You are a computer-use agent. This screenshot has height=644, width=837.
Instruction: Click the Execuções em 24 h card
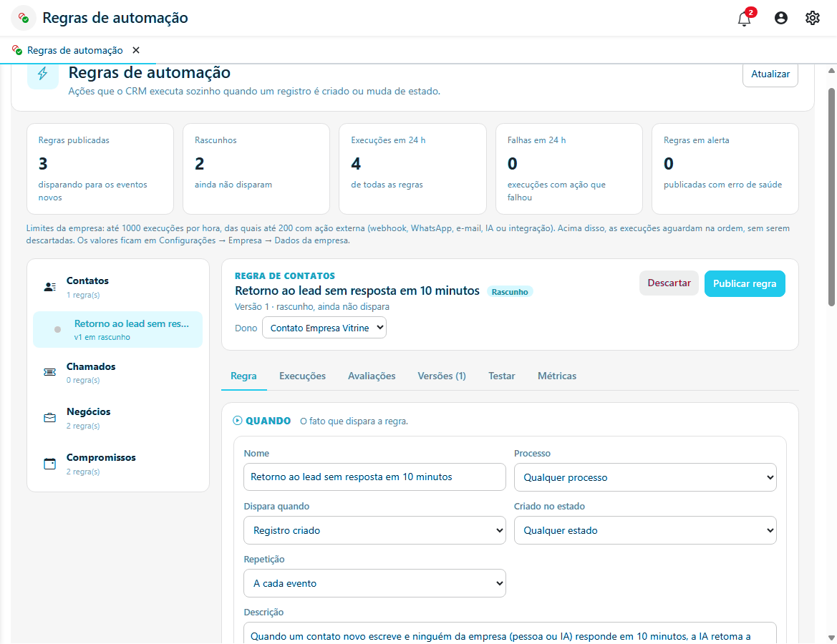(x=412, y=169)
